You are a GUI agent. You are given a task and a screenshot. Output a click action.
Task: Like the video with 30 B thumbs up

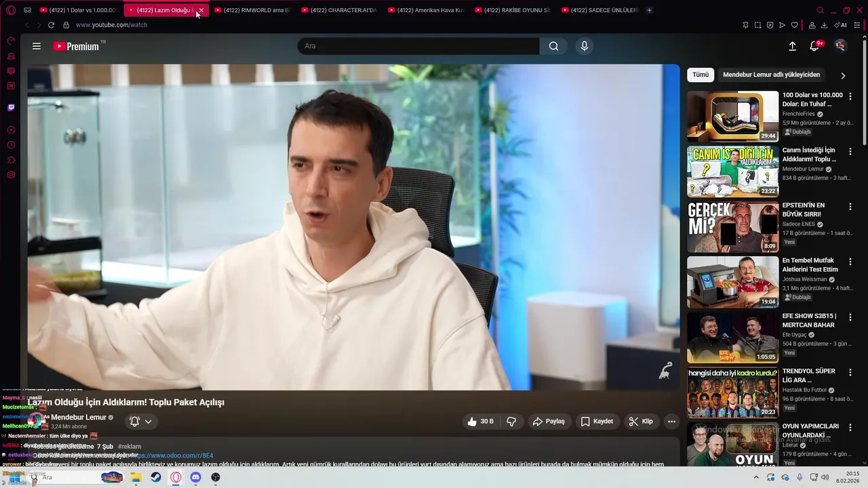[480, 422]
